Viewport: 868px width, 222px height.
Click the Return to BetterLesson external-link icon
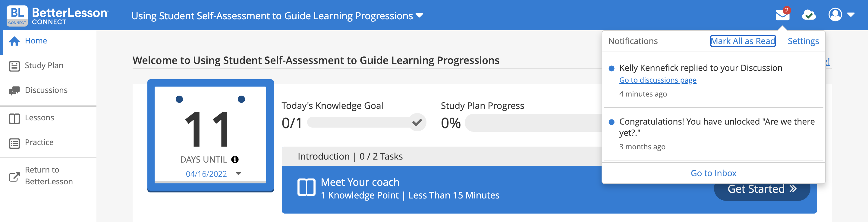point(14,176)
